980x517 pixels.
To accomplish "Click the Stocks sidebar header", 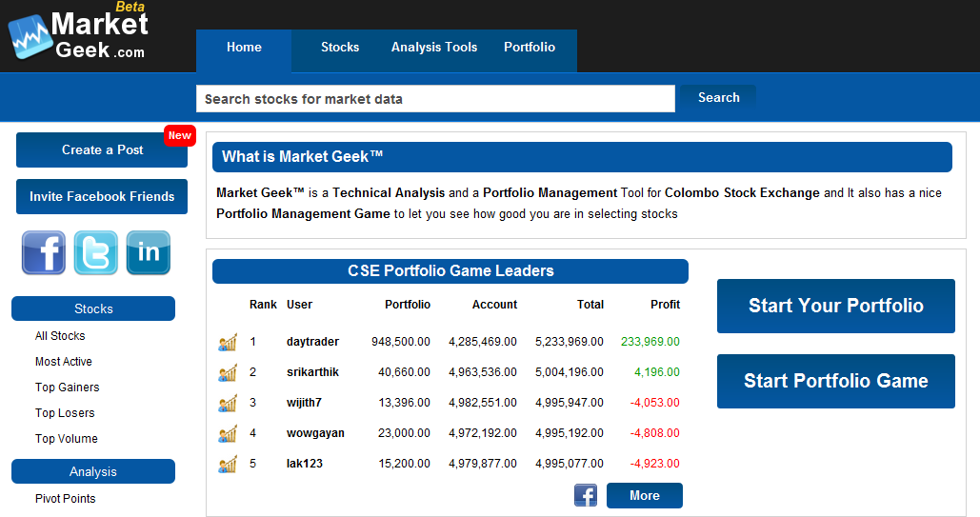I will pyautogui.click(x=93, y=308).
